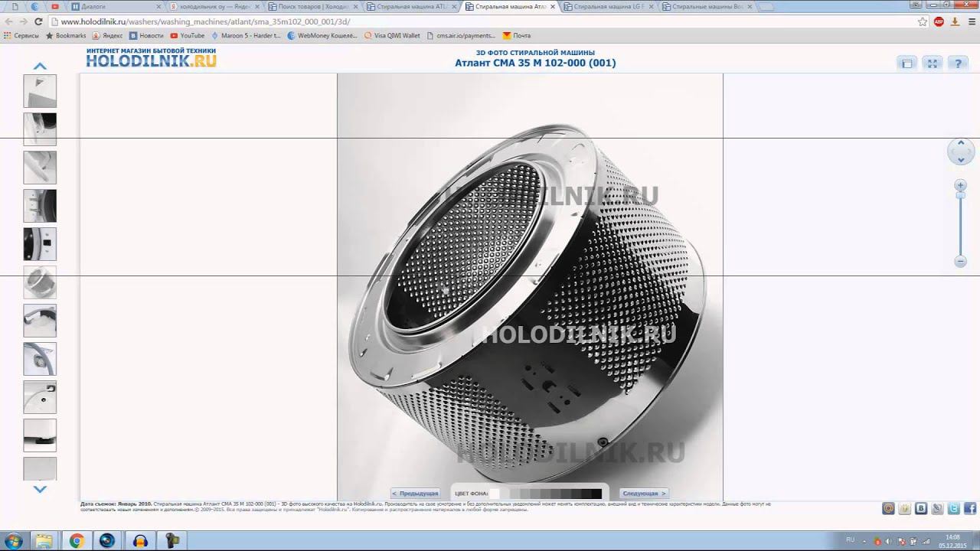Select the first thumbnail in the sidebar
Screen dimensions: 980x551
tap(40, 91)
